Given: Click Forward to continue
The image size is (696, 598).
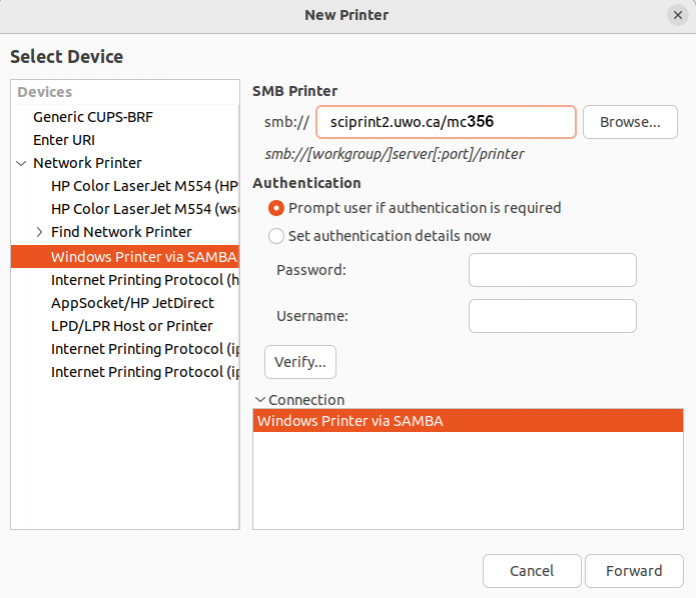Looking at the screenshot, I should click(x=634, y=571).
